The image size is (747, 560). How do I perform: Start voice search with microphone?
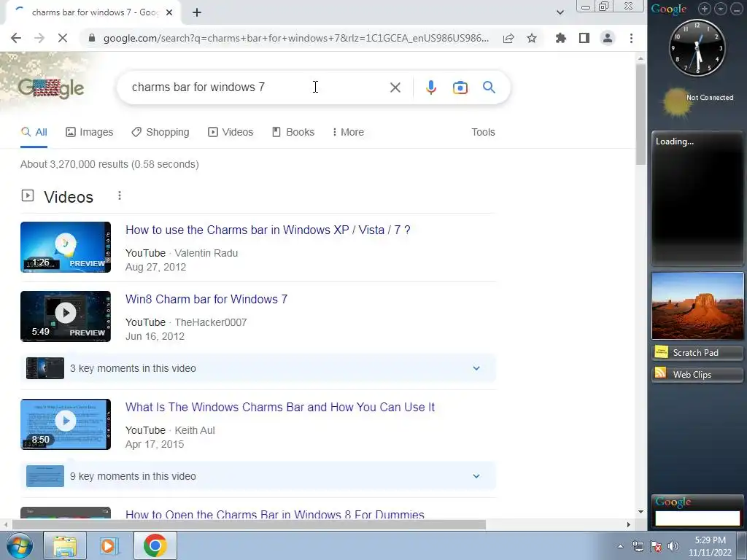pyautogui.click(x=430, y=87)
